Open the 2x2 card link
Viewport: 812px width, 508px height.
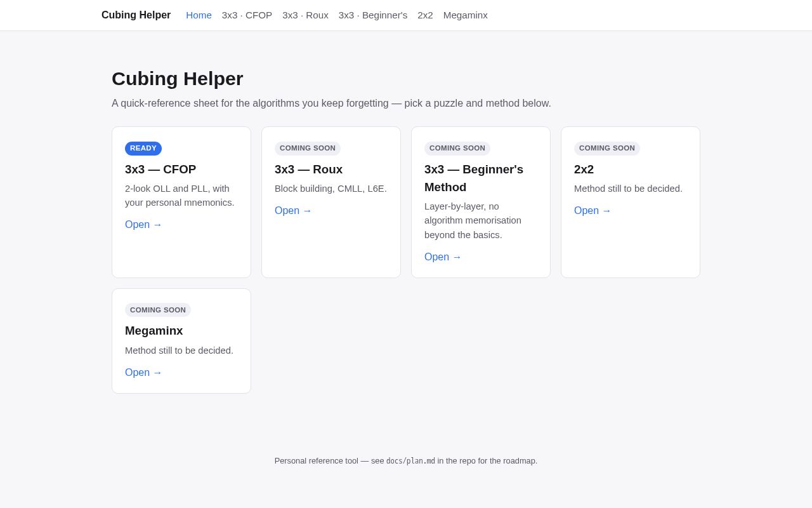coord(593,211)
